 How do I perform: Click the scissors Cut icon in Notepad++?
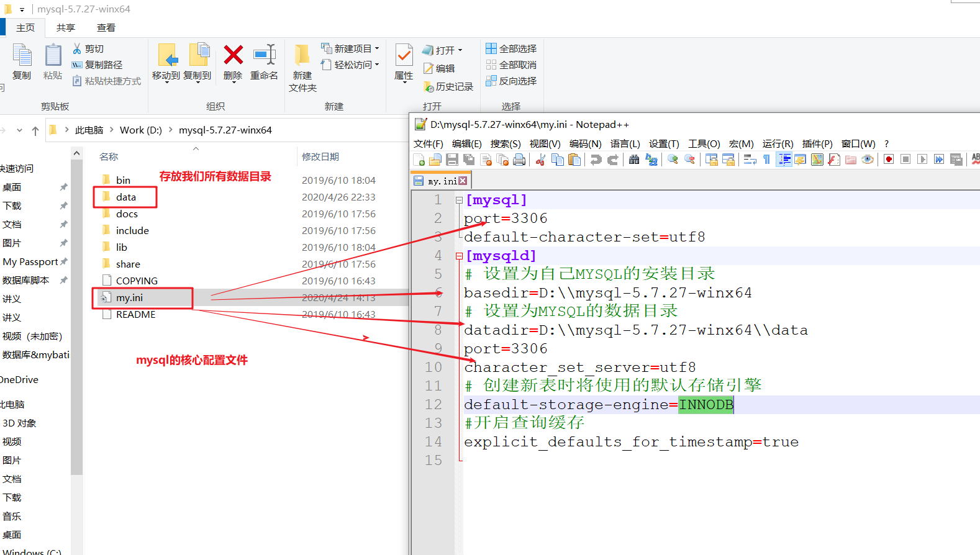541,160
